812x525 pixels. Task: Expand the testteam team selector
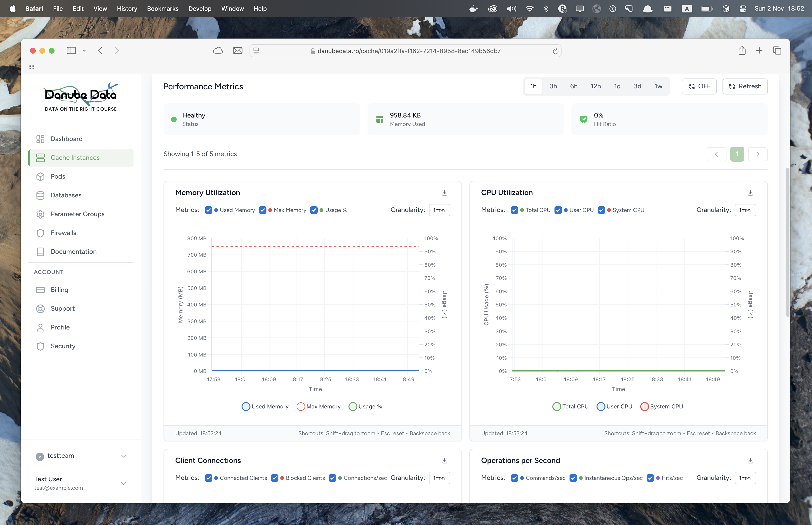[x=123, y=456]
